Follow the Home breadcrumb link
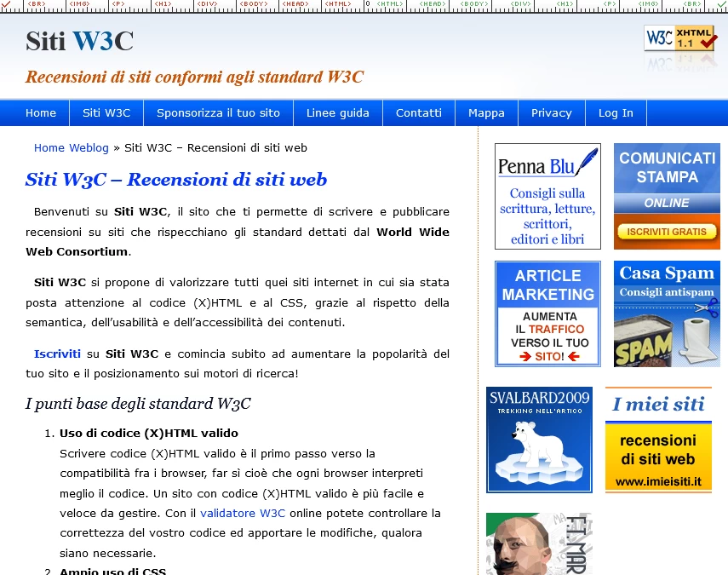 tap(49, 147)
